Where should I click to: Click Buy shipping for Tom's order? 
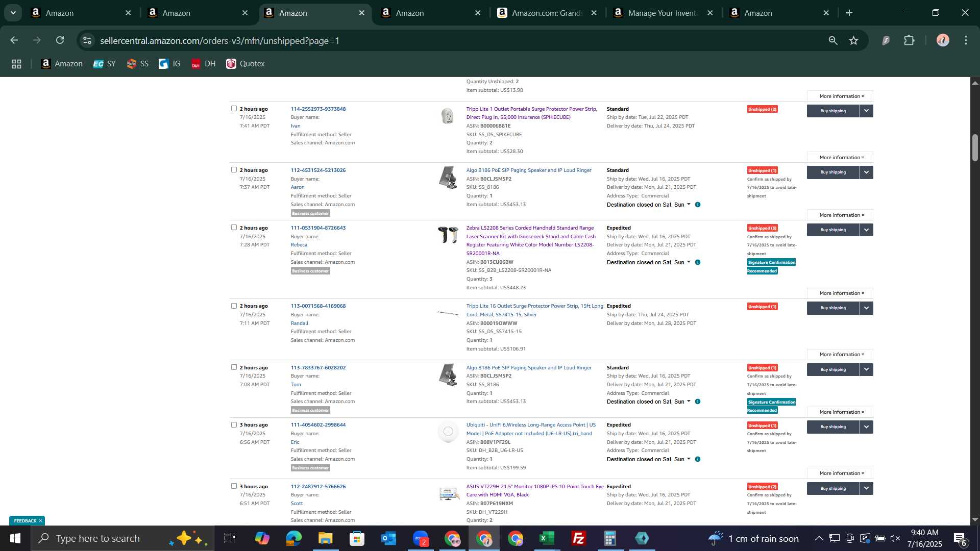click(833, 369)
